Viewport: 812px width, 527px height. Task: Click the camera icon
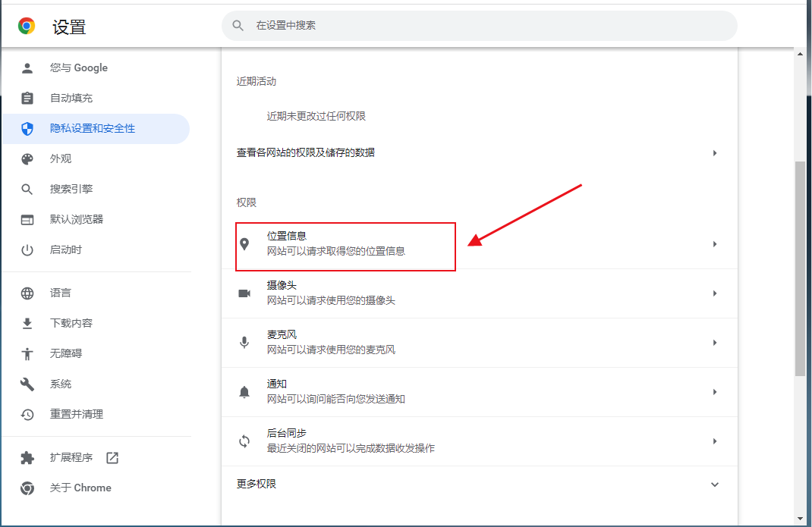click(x=244, y=293)
